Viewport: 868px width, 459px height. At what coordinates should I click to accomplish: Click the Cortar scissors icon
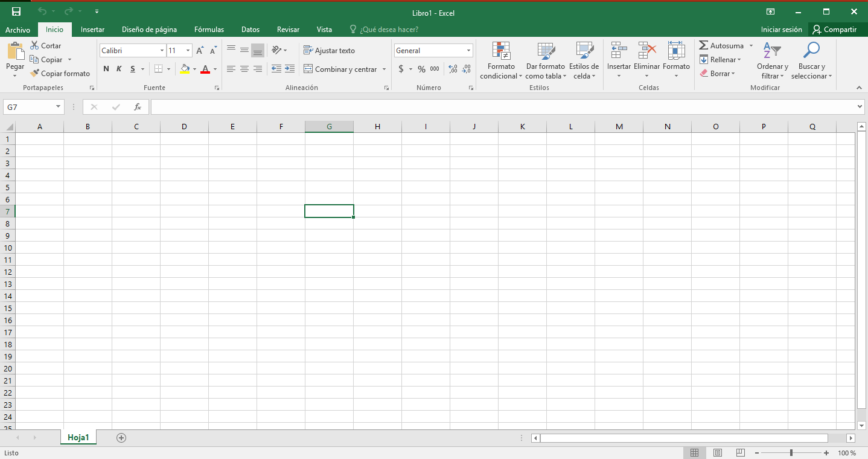(34, 46)
